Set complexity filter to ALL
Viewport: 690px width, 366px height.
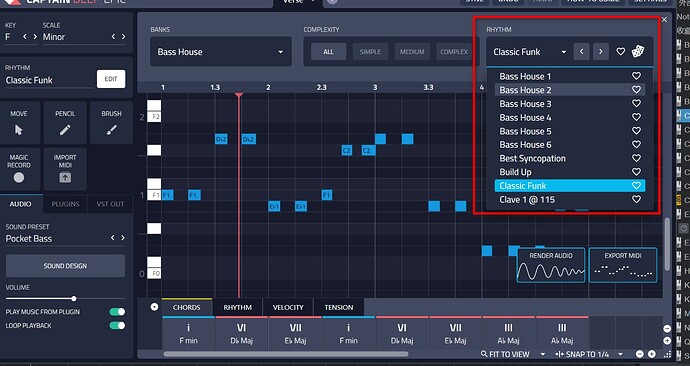pos(328,52)
